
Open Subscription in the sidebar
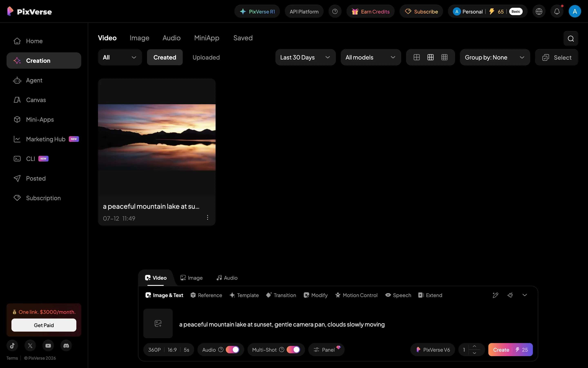(44, 198)
